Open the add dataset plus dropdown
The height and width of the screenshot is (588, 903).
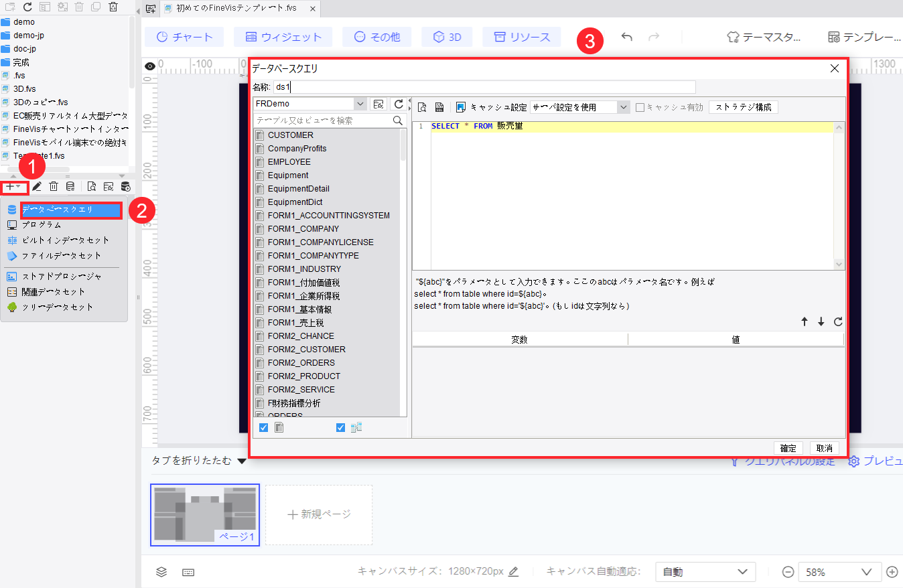[13, 187]
